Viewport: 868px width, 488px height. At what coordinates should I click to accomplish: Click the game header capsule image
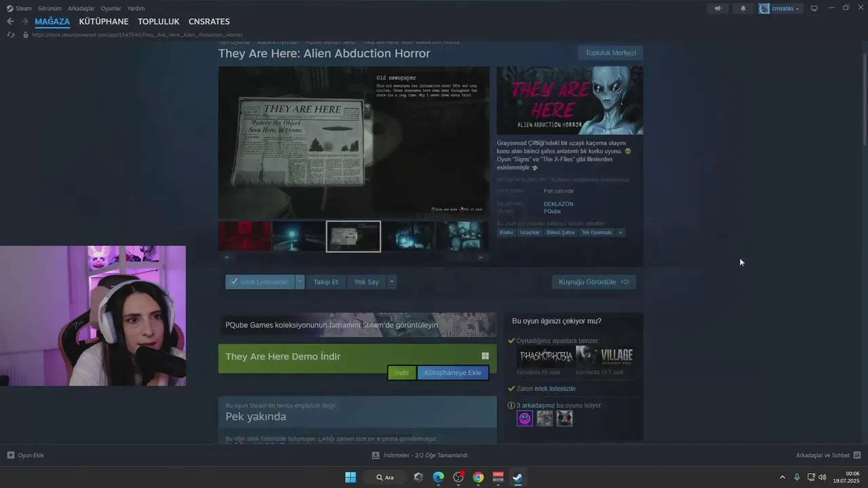tap(570, 100)
